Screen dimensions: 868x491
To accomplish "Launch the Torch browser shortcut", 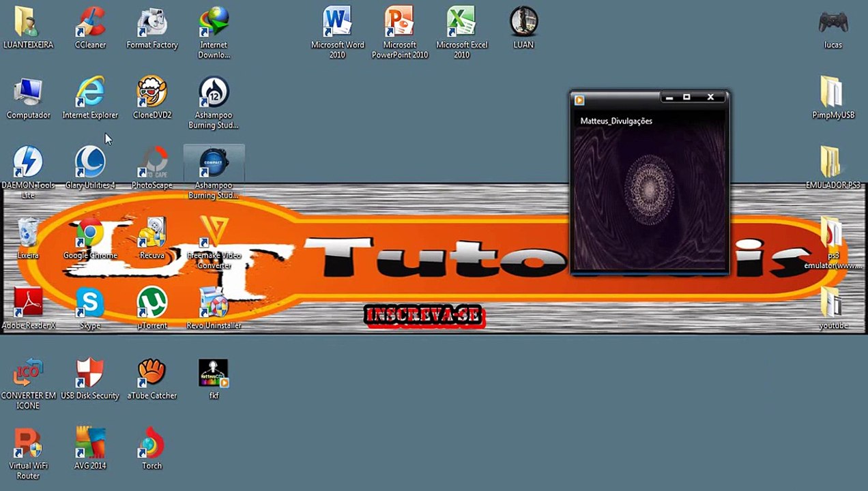I will [152, 449].
